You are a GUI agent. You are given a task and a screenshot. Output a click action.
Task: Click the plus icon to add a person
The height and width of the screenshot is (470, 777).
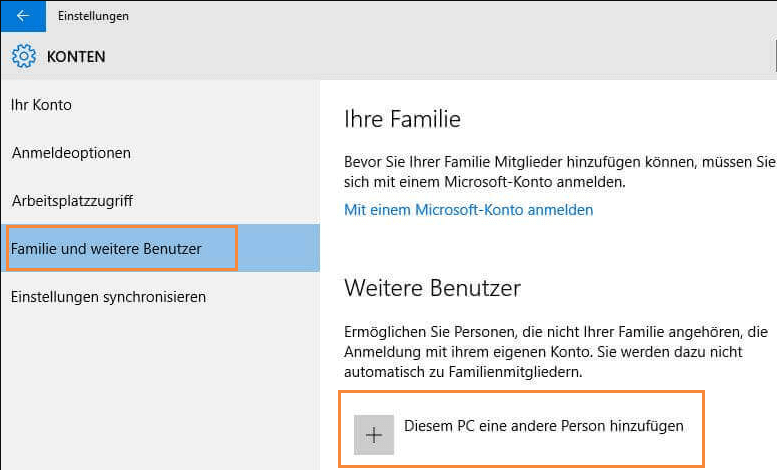(x=374, y=435)
